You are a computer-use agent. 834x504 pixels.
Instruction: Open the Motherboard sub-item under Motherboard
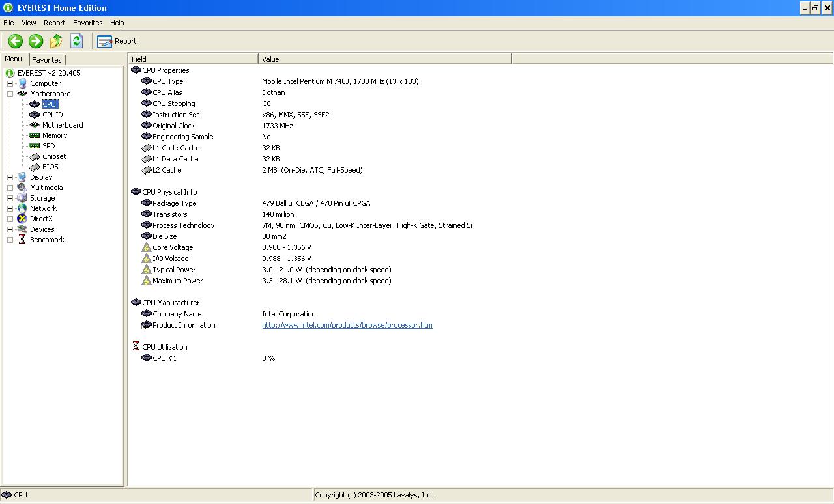click(63, 125)
